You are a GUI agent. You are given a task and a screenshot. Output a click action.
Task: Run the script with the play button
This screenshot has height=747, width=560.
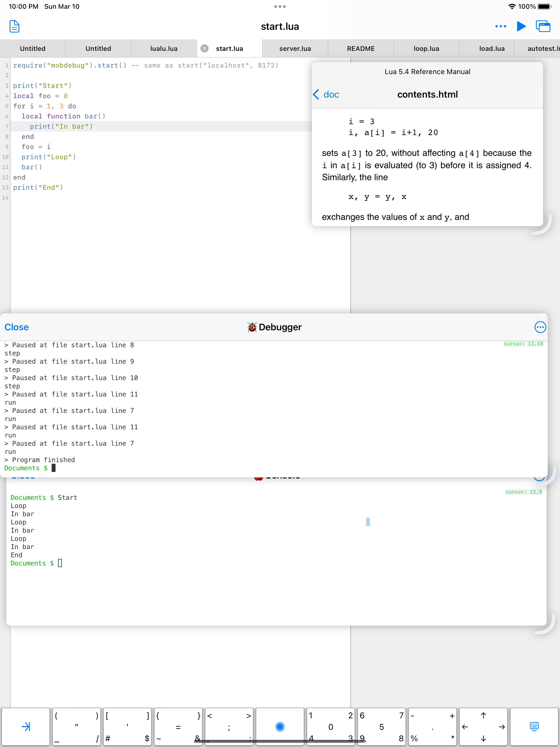[521, 26]
